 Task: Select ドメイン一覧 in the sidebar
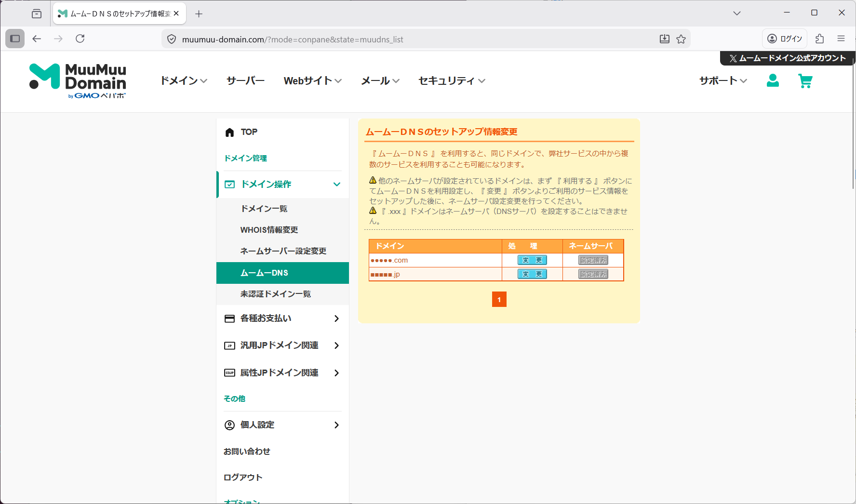tap(282, 209)
